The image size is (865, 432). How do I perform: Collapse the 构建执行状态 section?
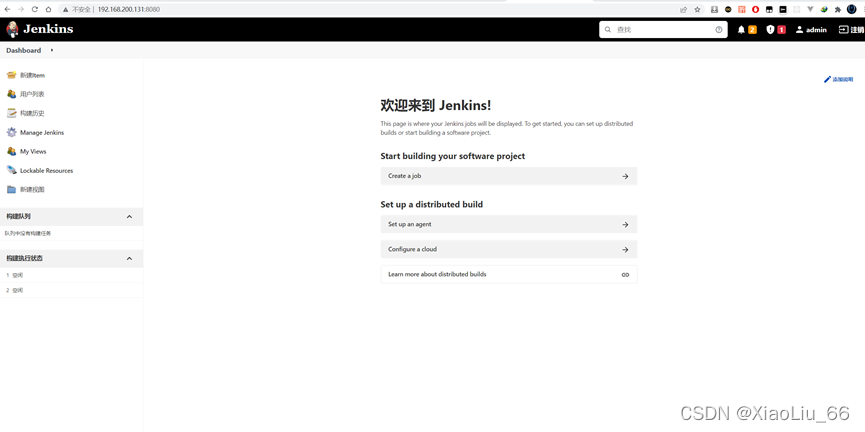129,258
